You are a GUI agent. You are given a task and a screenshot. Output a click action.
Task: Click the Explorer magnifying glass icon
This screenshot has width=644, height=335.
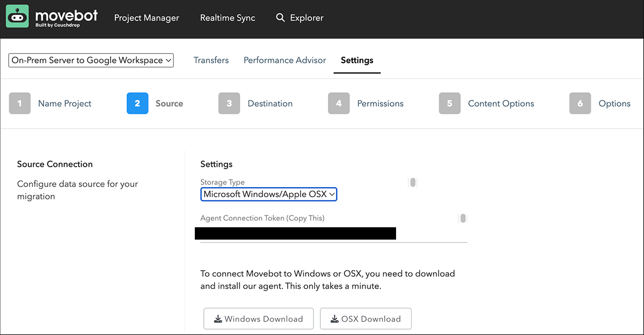pyautogui.click(x=280, y=18)
